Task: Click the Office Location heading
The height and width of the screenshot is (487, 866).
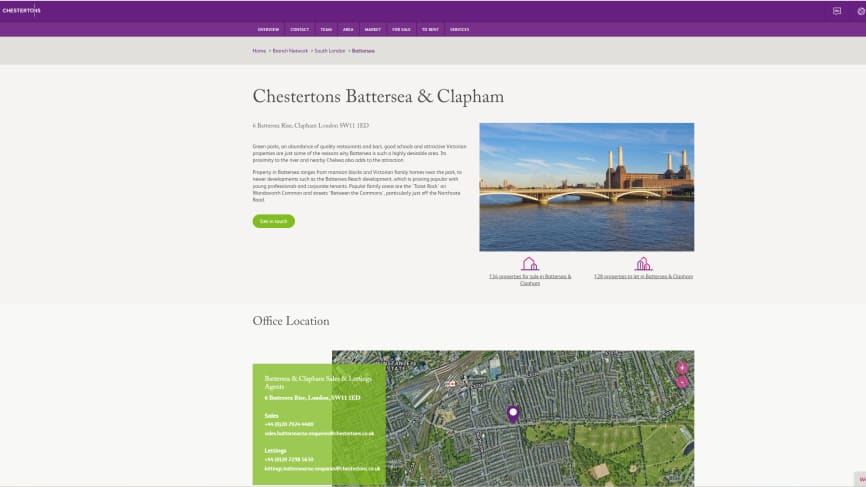Action: (291, 321)
